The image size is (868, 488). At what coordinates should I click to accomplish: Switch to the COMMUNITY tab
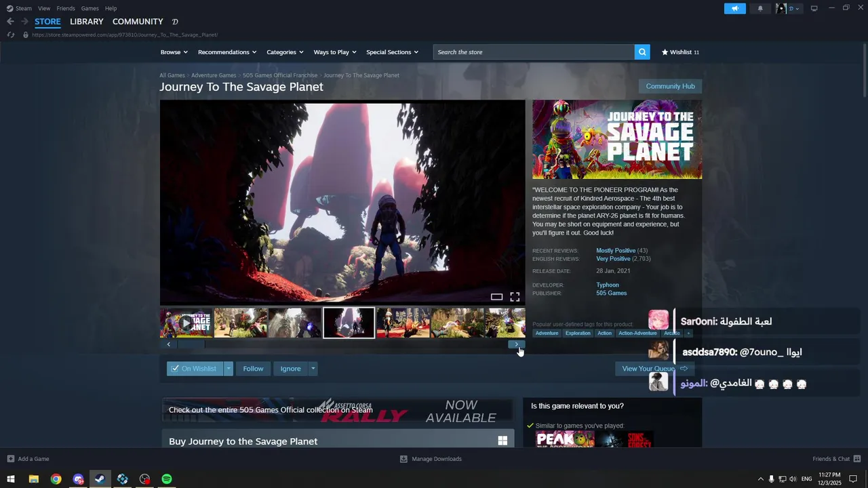click(138, 22)
